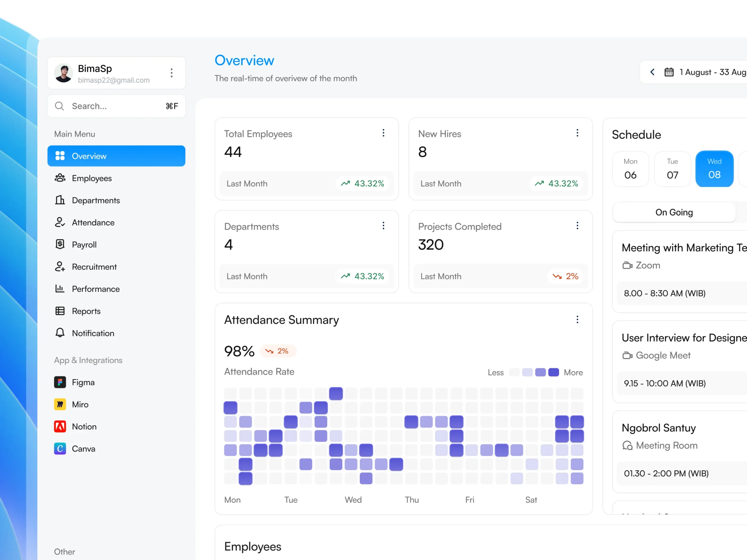
Task: Click the Miro label in integrations
Action: tap(80, 404)
